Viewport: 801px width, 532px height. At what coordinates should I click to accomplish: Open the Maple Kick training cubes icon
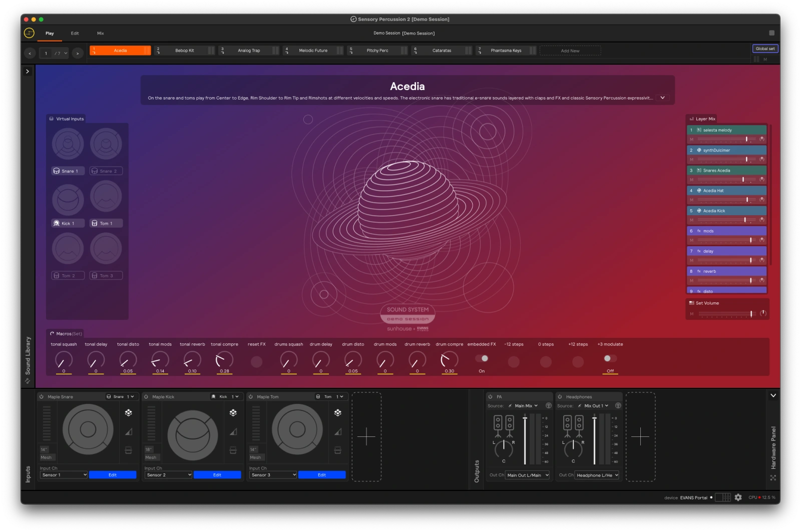coord(233,413)
